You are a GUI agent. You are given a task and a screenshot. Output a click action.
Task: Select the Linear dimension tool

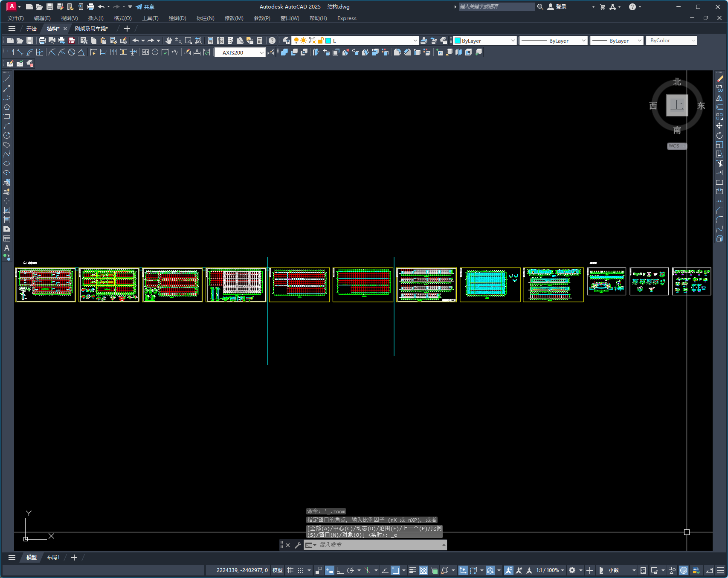click(x=10, y=52)
